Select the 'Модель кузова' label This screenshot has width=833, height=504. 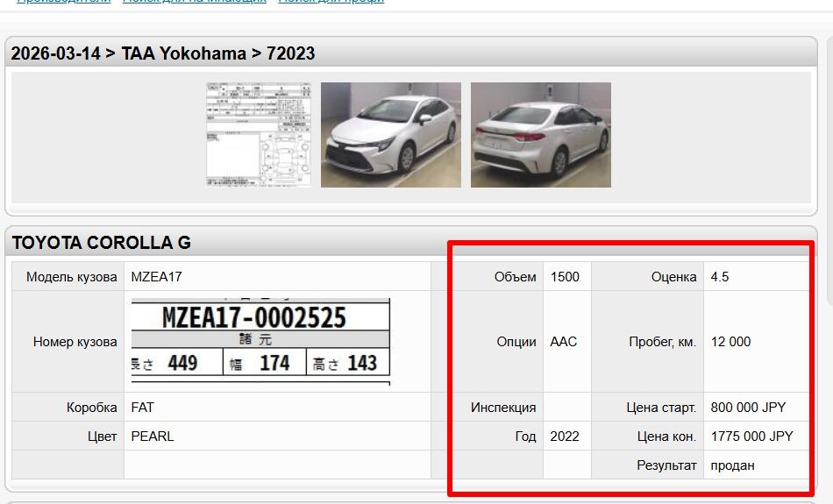point(72,277)
